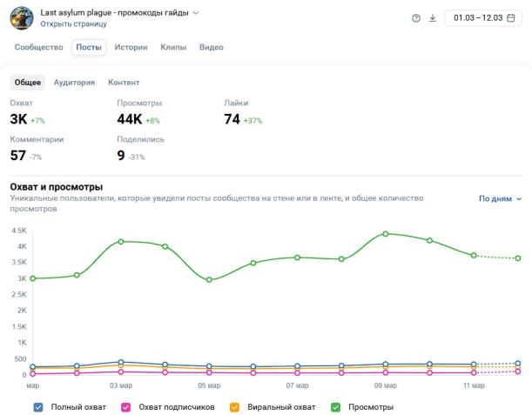Click the 09 мар peak point on views line

(386, 234)
